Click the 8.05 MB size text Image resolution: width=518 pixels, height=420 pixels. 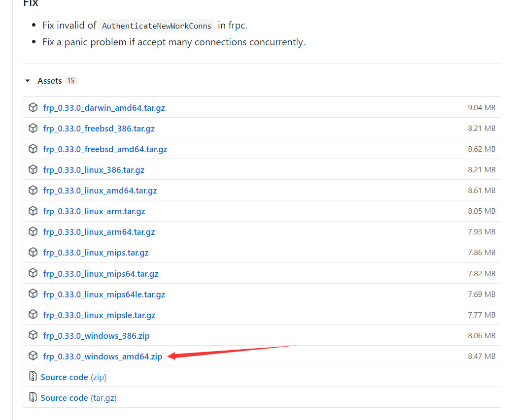pos(482,211)
